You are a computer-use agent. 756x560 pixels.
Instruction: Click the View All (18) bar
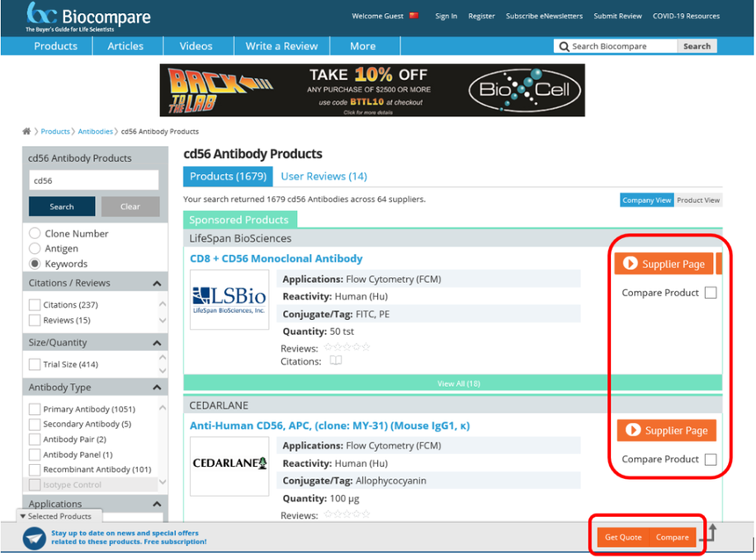pos(452,383)
